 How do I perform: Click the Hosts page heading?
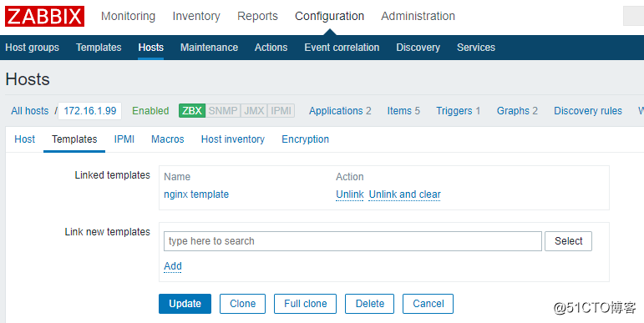(x=28, y=79)
